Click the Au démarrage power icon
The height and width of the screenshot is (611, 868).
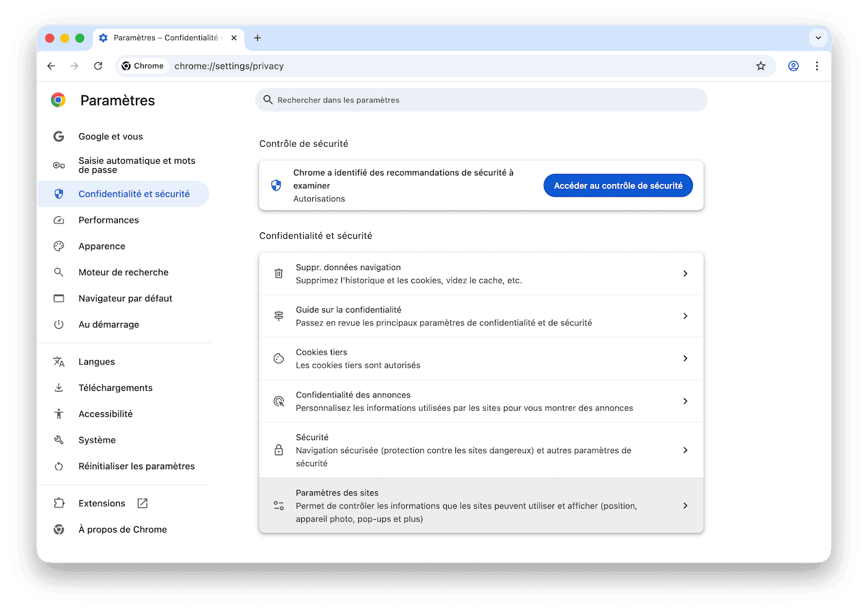59,324
